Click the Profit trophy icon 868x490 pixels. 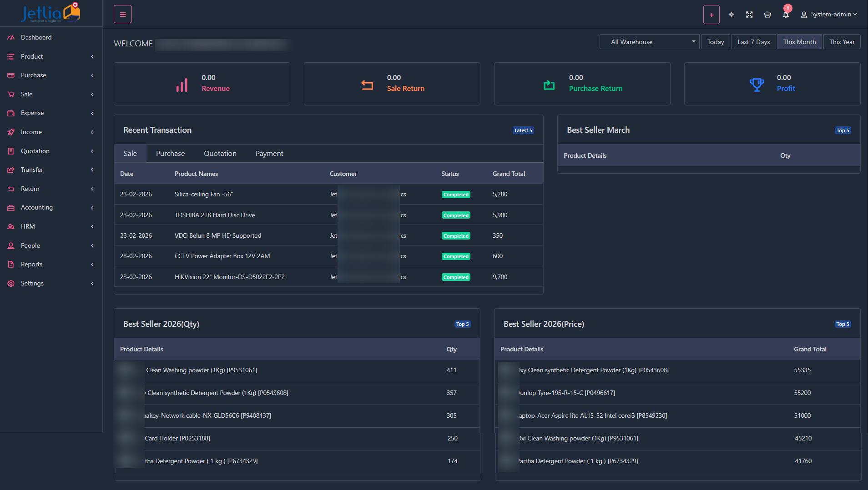coord(757,85)
